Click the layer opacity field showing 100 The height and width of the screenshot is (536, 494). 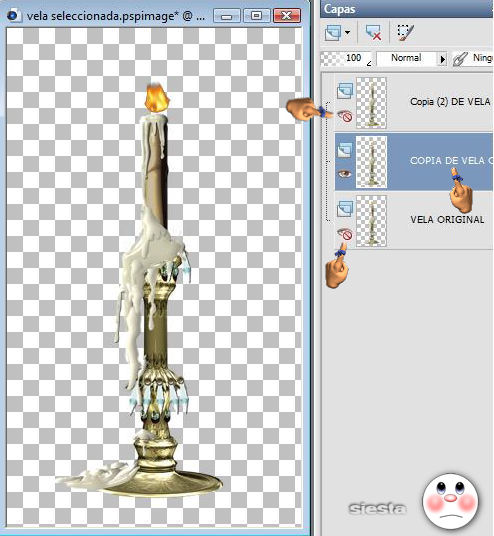353,58
